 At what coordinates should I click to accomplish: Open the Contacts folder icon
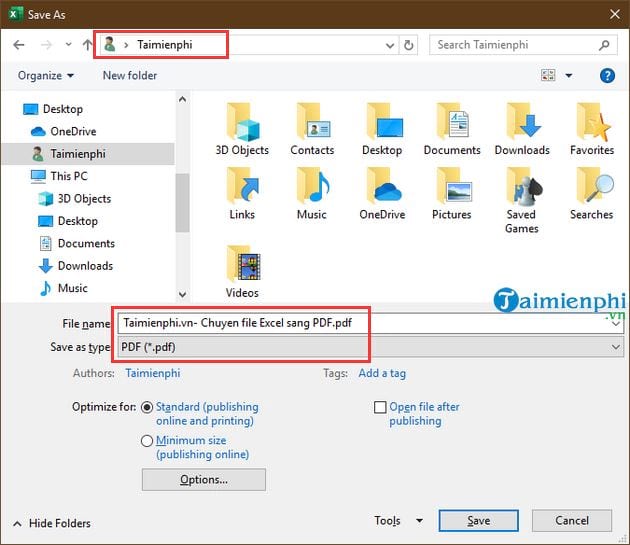[312, 129]
